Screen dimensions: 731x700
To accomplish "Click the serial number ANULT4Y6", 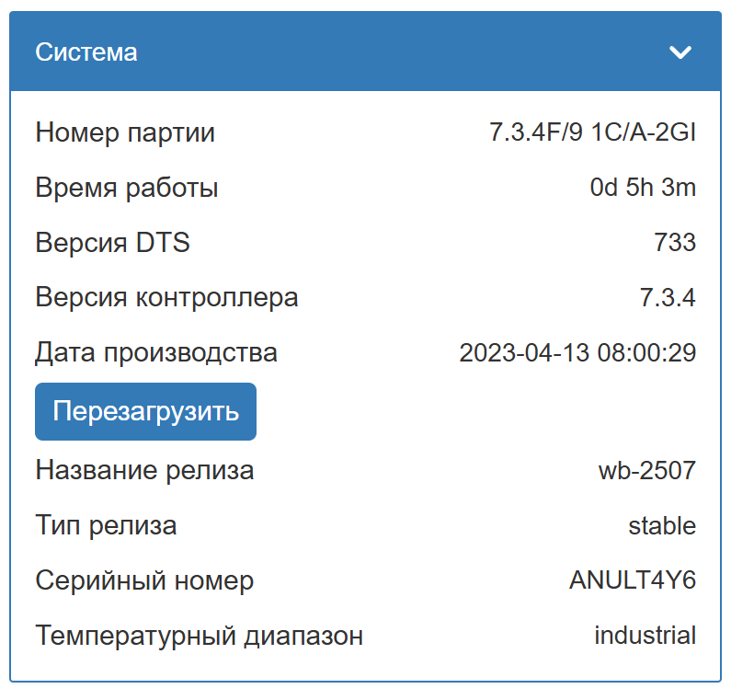I will tap(633, 580).
